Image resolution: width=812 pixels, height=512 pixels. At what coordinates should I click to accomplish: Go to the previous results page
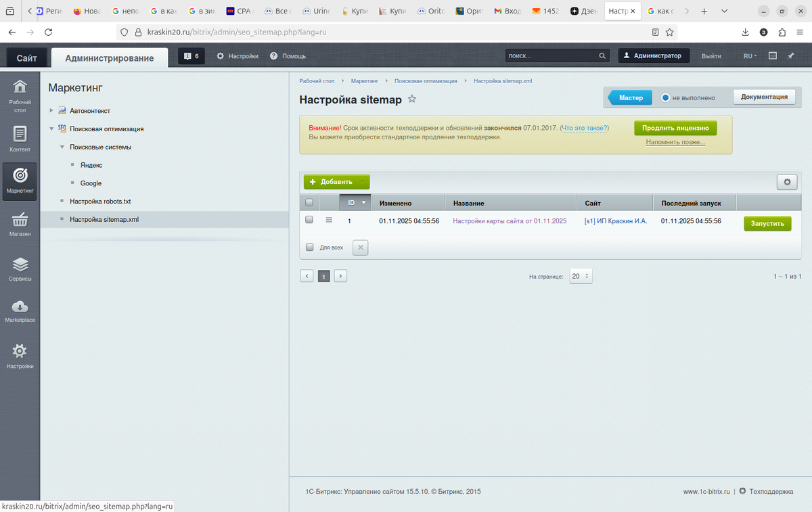point(307,276)
